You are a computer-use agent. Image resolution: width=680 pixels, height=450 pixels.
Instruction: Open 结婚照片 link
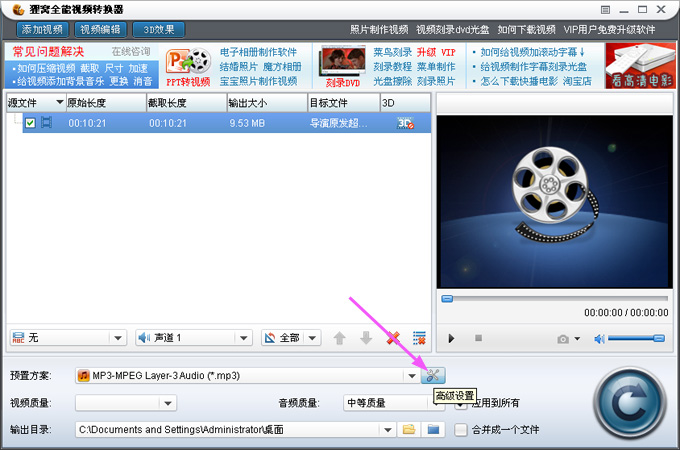239,66
